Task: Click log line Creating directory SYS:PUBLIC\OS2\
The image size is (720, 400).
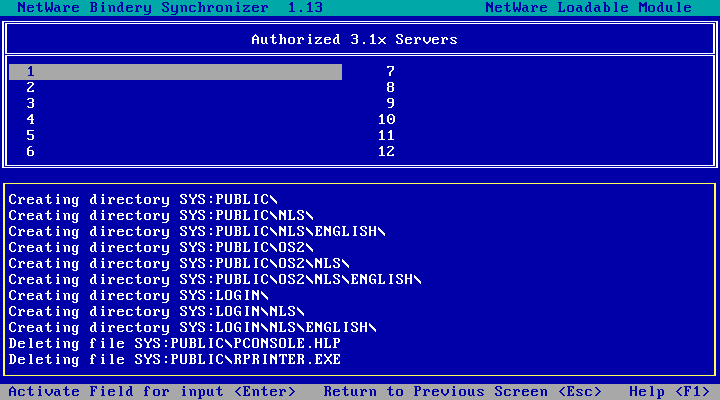Action: [x=161, y=248]
